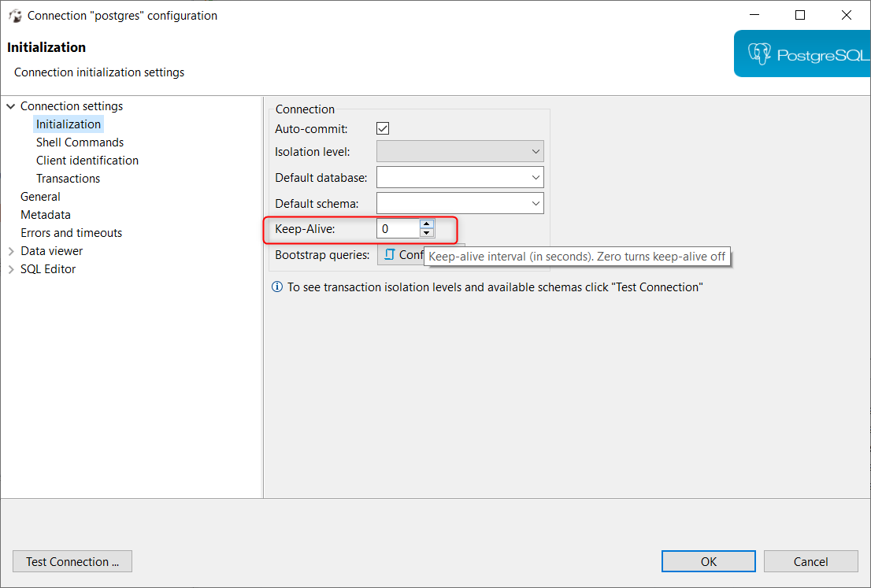Select Client identification in the tree
This screenshot has width=871, height=588.
coord(87,161)
